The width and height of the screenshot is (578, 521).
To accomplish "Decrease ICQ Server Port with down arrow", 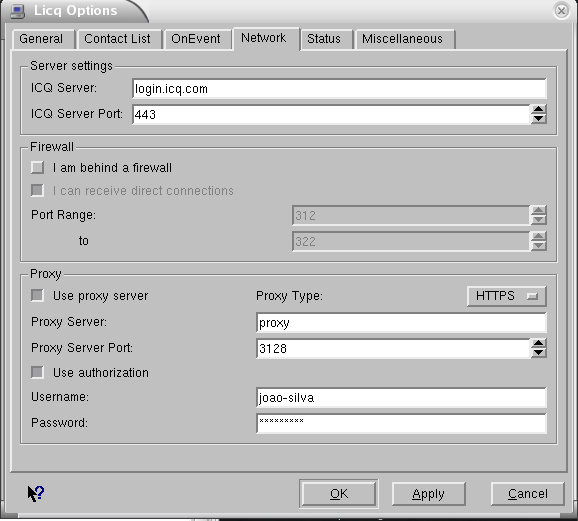I will tap(539, 119).
